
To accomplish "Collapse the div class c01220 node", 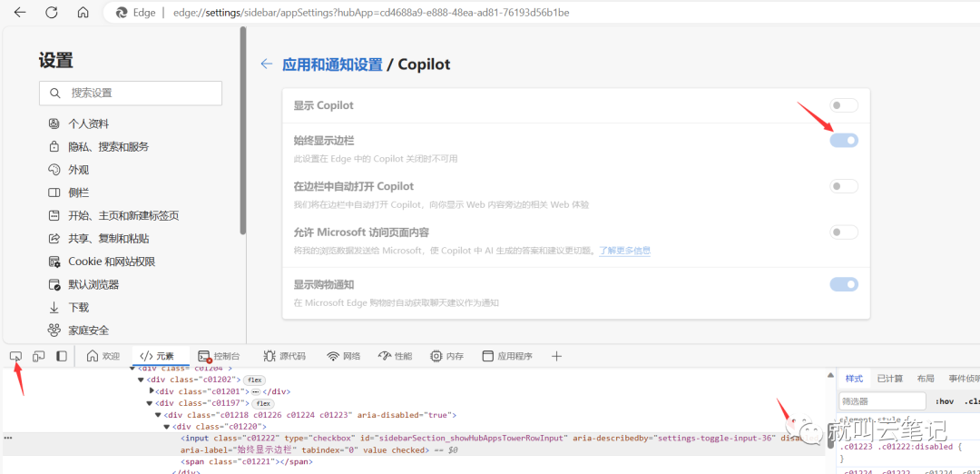I will tap(167, 427).
